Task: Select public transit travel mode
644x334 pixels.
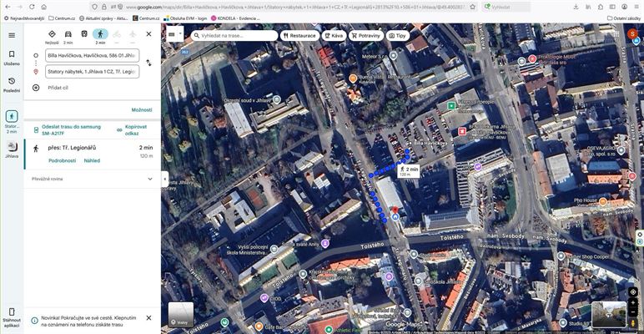Action: [x=84, y=34]
